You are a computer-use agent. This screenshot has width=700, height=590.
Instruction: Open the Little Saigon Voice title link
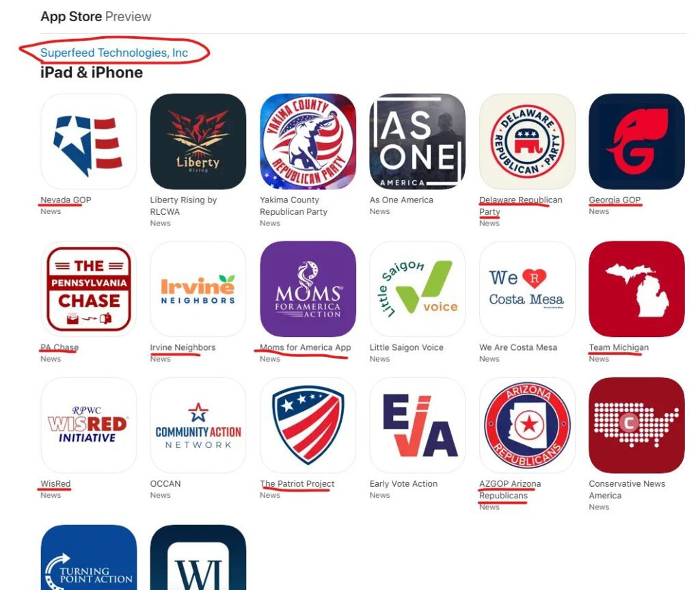(406, 347)
